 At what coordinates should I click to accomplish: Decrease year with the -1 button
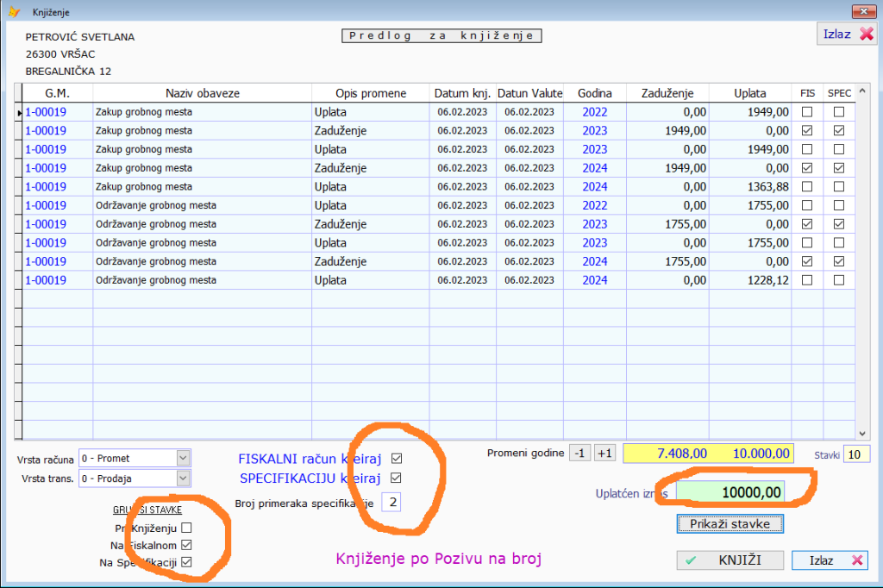pos(580,454)
